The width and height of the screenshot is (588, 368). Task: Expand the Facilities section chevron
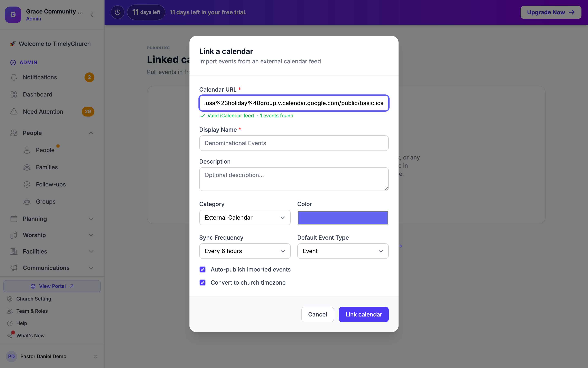(x=91, y=251)
